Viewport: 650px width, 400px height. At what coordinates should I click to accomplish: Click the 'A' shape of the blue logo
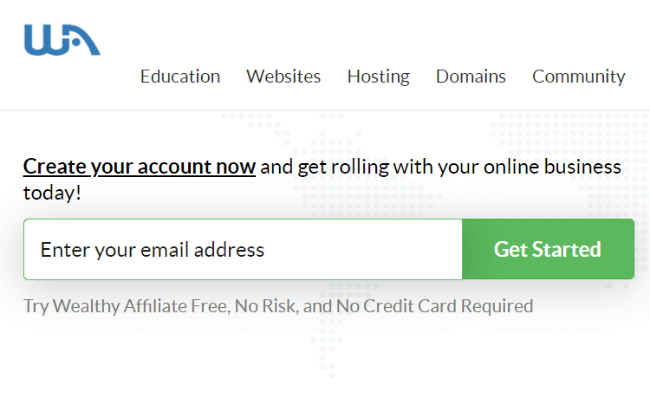click(85, 40)
